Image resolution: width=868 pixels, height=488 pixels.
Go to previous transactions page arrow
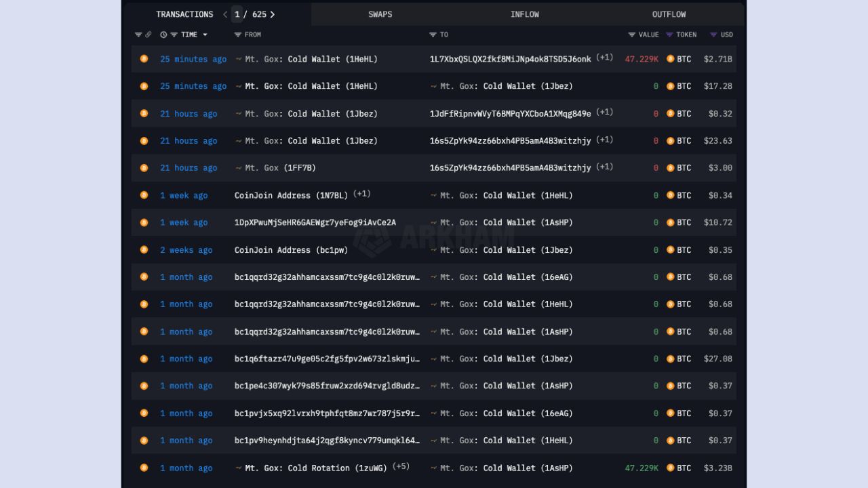(x=225, y=14)
